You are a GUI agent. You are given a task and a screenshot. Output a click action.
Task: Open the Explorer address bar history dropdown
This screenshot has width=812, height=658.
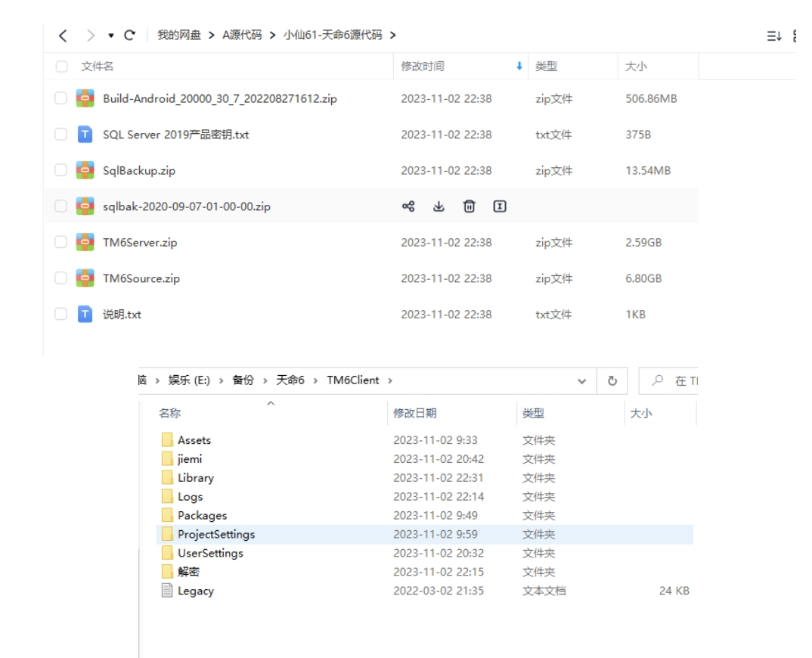tap(581, 381)
